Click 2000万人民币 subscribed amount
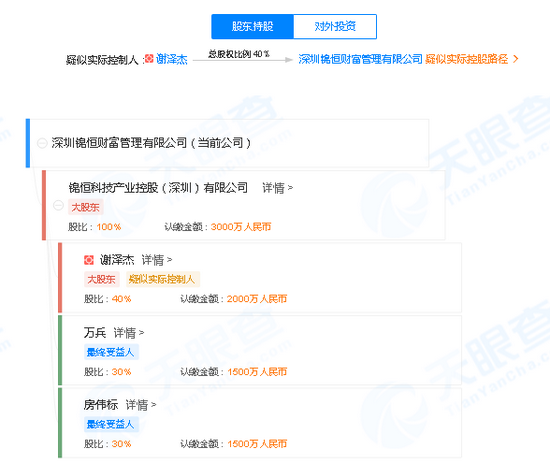Image resolution: width=550 pixels, height=473 pixels. pos(257,299)
